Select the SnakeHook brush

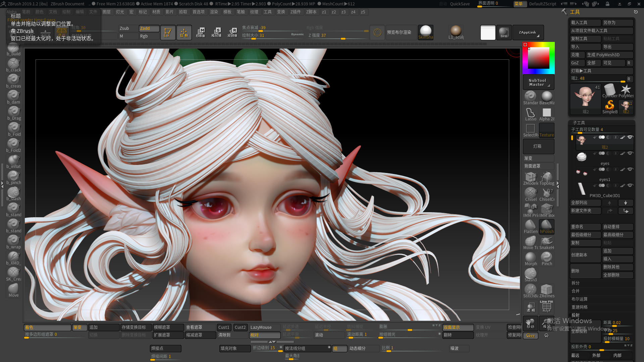(547, 243)
